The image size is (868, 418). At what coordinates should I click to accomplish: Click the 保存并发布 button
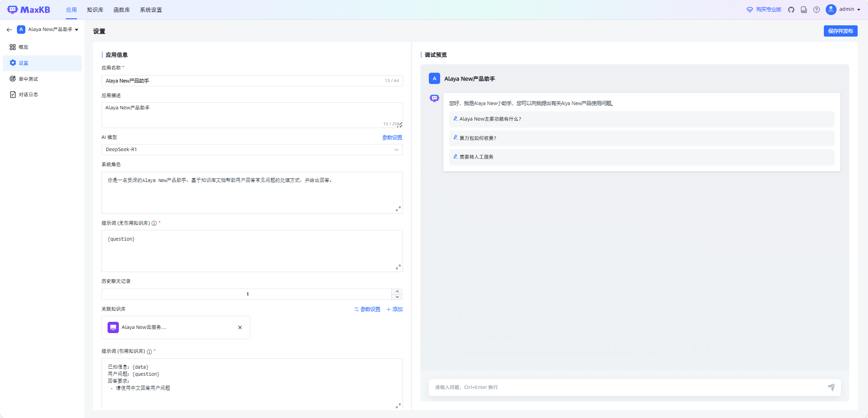pyautogui.click(x=840, y=31)
